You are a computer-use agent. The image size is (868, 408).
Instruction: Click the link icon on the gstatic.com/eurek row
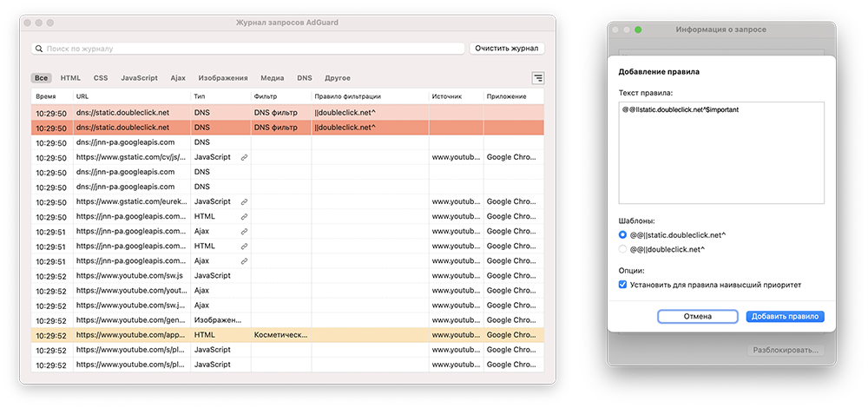(x=244, y=201)
